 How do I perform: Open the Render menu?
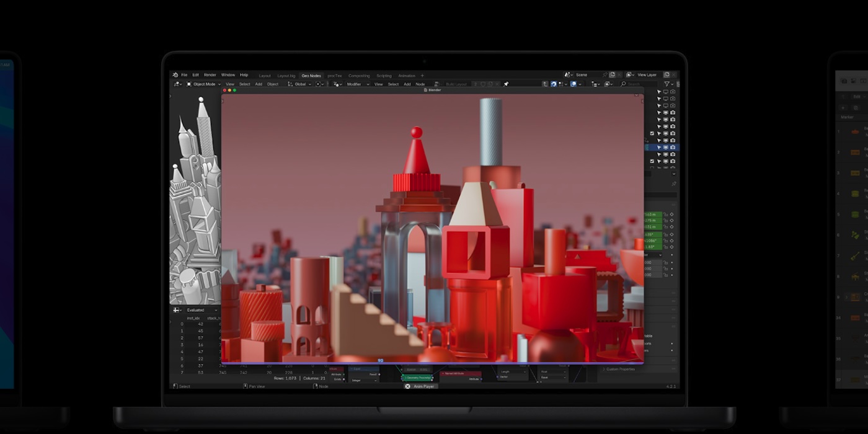(210, 75)
